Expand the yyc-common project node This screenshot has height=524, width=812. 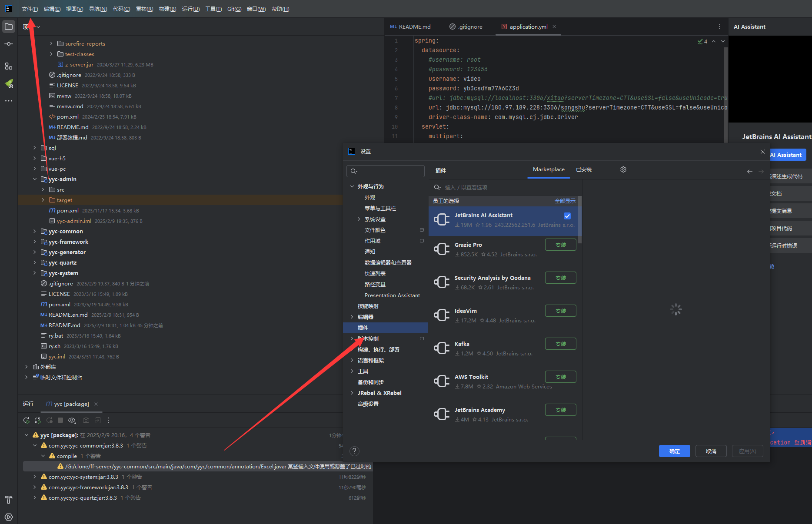35,231
